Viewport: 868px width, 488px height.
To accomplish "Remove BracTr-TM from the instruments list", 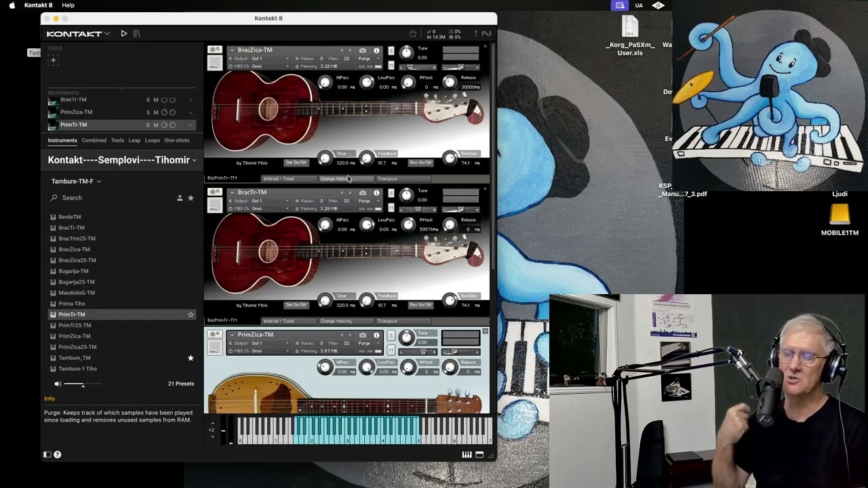I will pyautogui.click(x=191, y=100).
